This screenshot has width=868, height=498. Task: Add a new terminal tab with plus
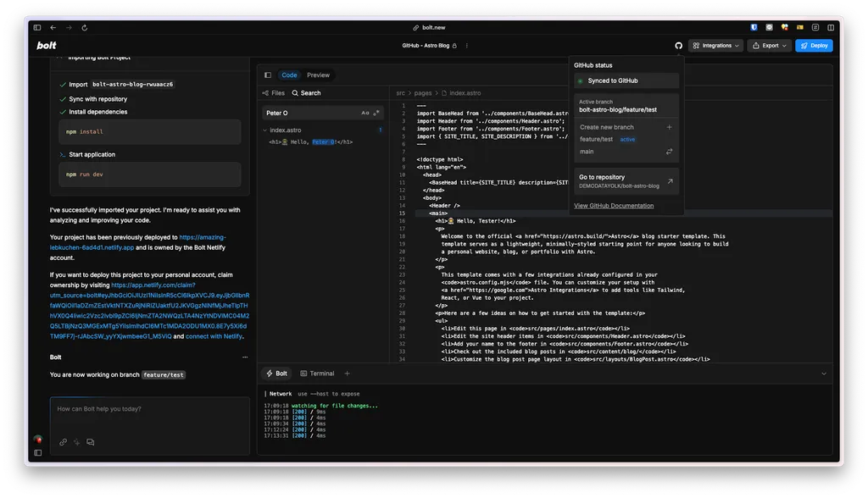click(x=347, y=373)
